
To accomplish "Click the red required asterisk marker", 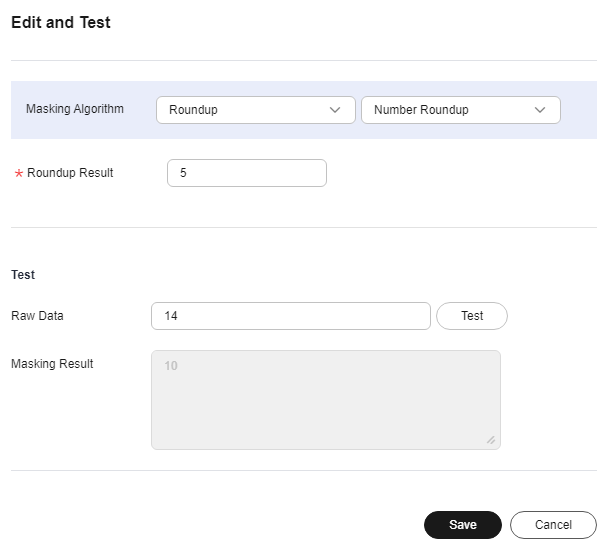I will tap(19, 174).
